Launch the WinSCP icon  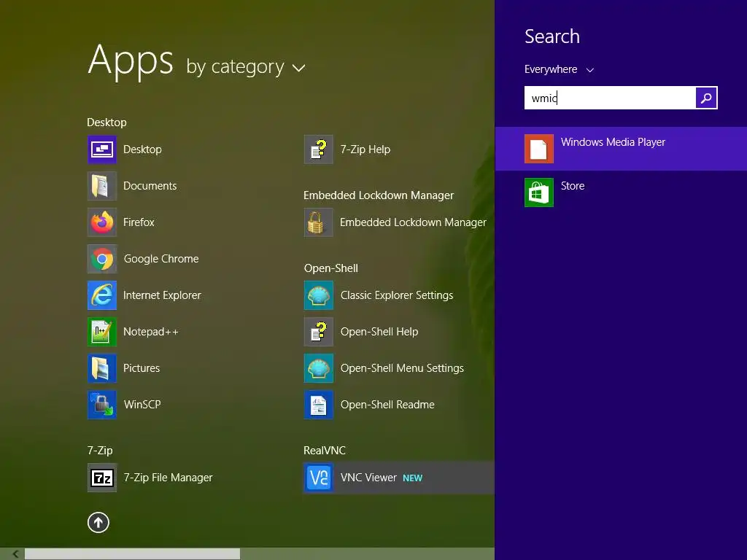pos(102,405)
